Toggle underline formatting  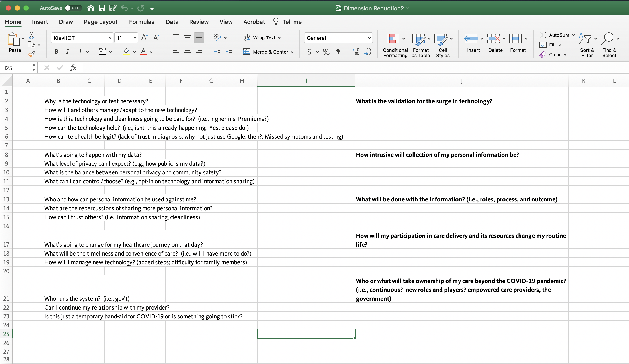79,52
